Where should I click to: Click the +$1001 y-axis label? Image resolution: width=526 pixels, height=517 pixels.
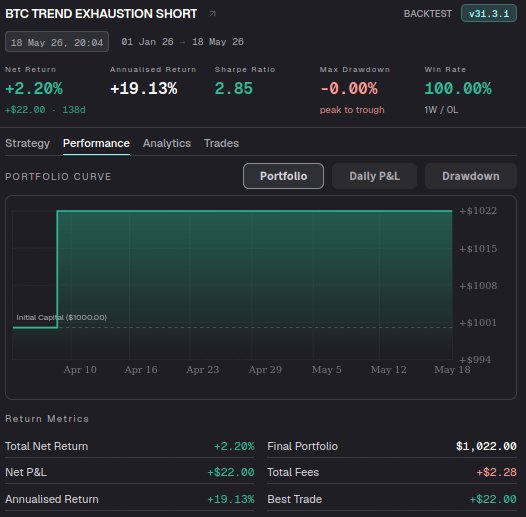pos(478,323)
